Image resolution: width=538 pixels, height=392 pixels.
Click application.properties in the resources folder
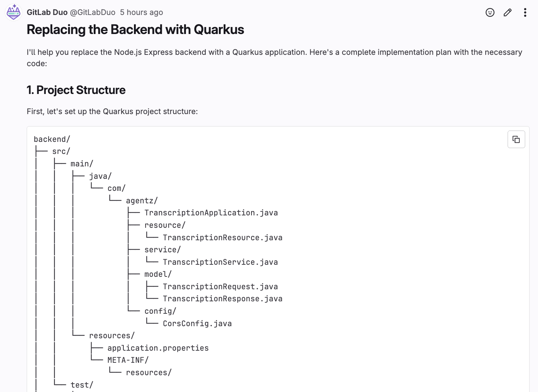click(x=158, y=348)
